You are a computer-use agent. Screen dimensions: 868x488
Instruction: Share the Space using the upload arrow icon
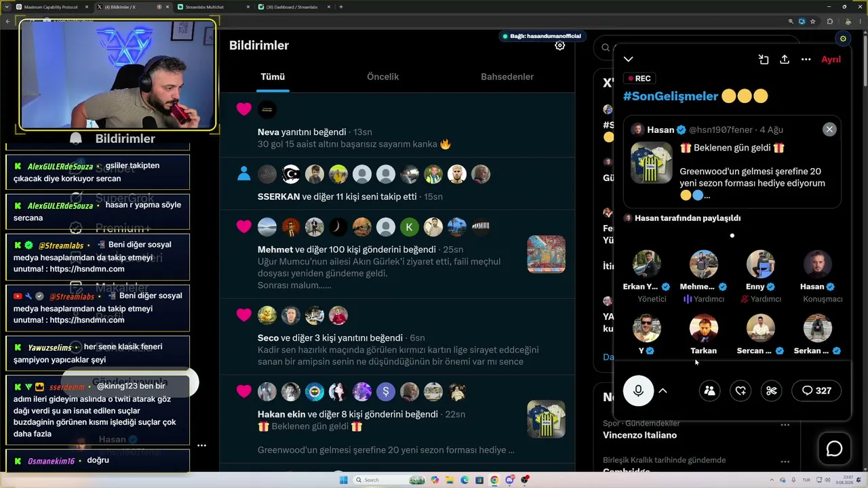coord(785,60)
